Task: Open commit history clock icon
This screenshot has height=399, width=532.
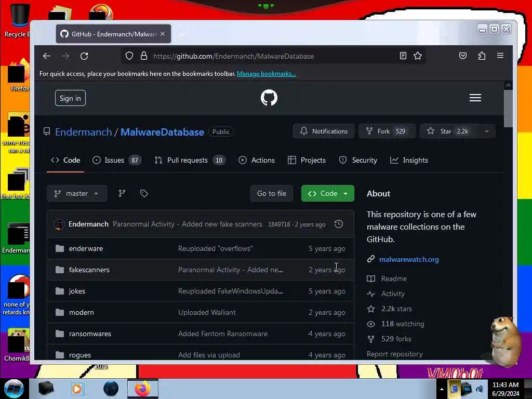Action: click(339, 224)
